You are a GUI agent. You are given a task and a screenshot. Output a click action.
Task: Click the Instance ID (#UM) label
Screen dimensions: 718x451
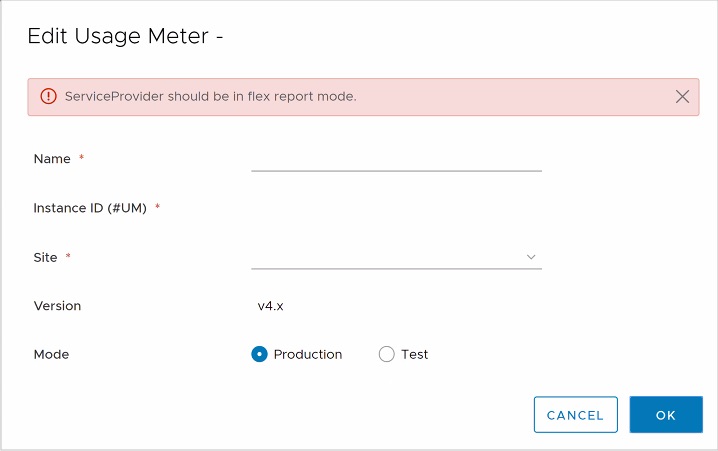click(x=90, y=208)
